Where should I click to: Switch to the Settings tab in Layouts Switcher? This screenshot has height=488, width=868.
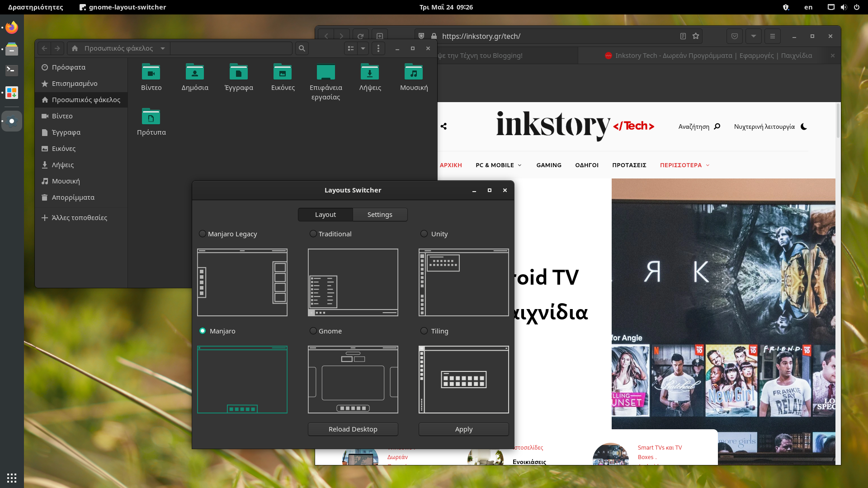380,214
